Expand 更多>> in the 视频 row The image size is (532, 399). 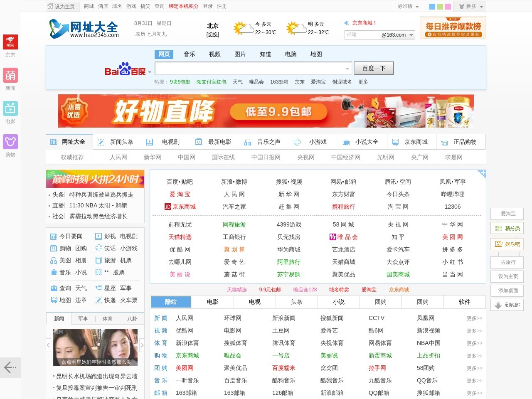(x=474, y=331)
